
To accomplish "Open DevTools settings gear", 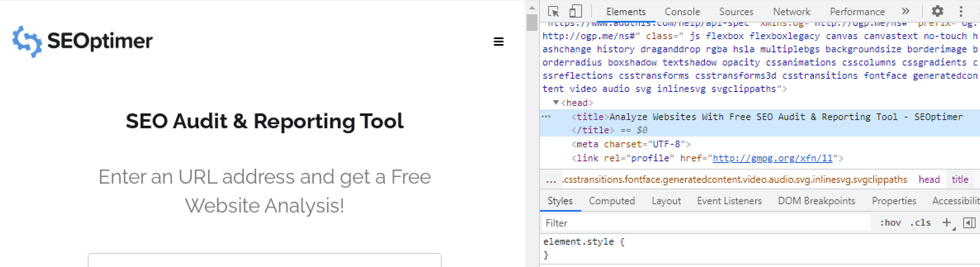I will coord(937,12).
